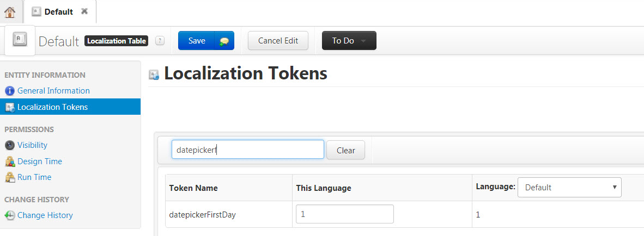Open General Information section
Viewport: 644px width, 236px height.
(x=53, y=91)
